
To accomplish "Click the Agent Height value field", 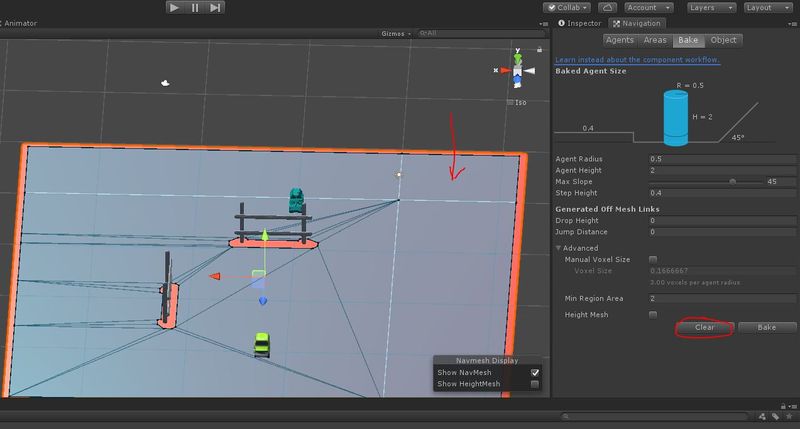I will [x=721, y=170].
